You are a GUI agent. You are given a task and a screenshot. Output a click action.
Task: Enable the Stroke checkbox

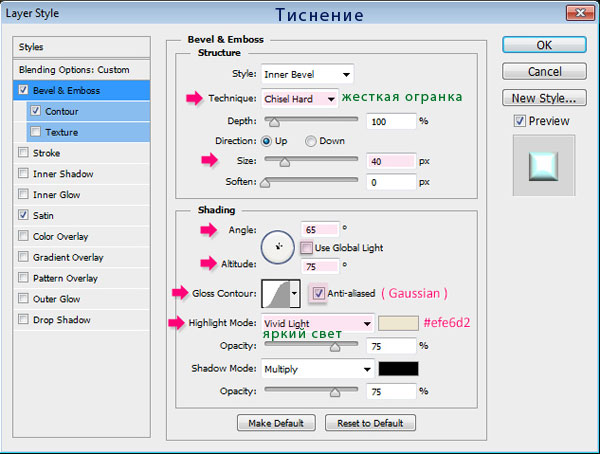23,152
